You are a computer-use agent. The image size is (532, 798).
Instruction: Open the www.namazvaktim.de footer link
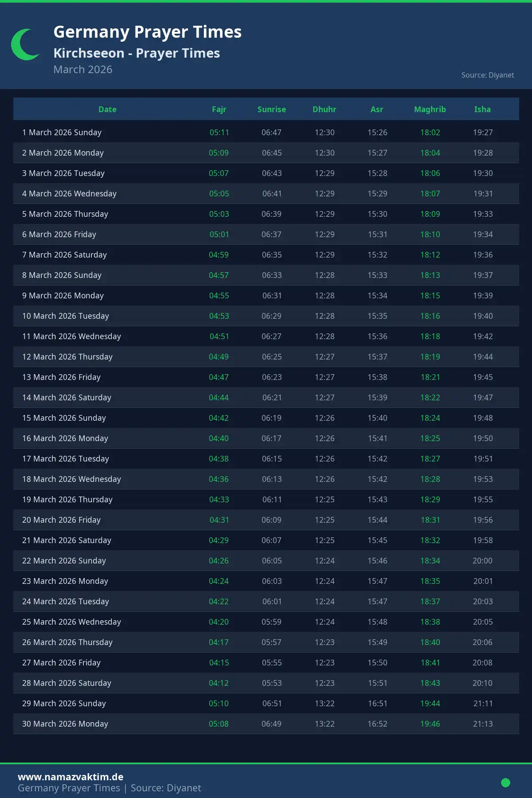click(x=70, y=777)
